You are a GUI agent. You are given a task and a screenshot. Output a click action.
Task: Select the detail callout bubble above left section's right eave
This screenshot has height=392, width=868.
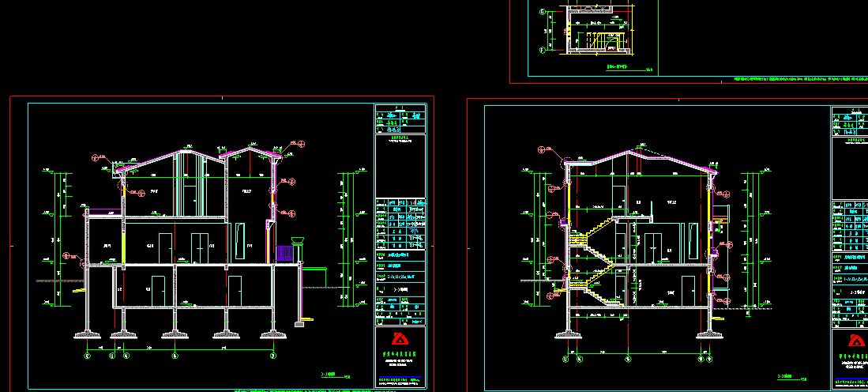(301, 145)
